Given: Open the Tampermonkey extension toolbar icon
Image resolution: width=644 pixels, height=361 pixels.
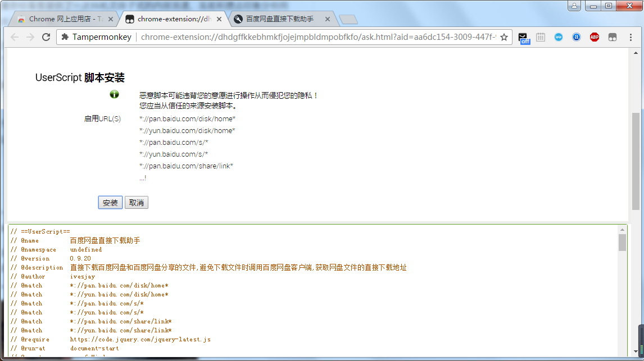Looking at the screenshot, I should tap(613, 37).
